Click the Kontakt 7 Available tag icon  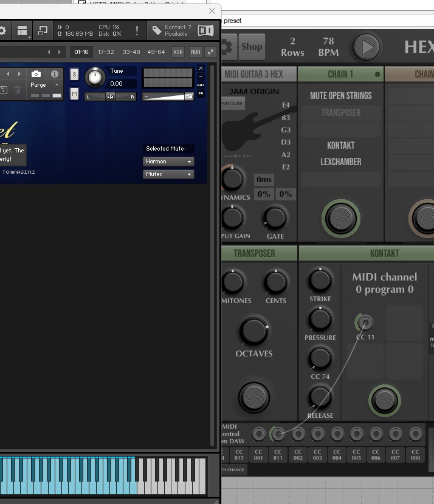coord(157,30)
